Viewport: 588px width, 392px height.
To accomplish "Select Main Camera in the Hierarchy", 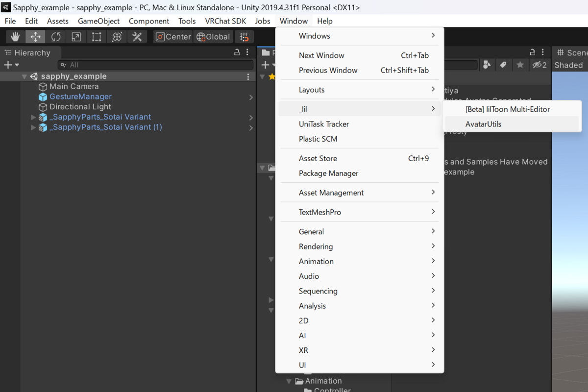I will point(74,86).
